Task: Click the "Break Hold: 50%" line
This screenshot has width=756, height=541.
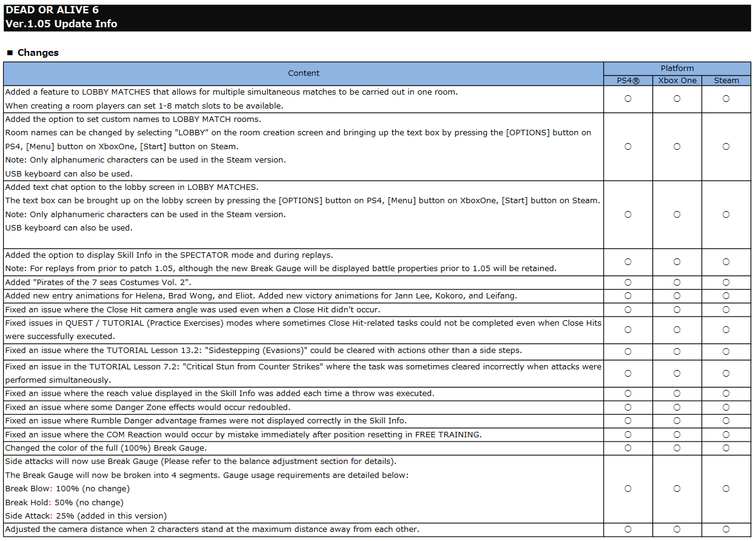Action: (64, 502)
